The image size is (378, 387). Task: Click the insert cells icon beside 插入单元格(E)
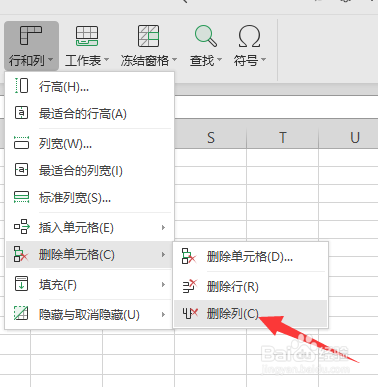coord(22,227)
